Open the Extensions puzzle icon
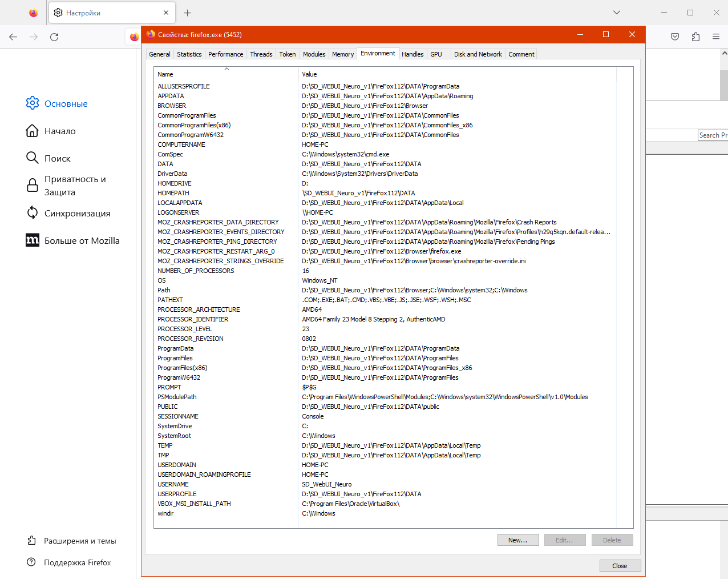Viewport: 728px width, 579px height. pos(695,37)
